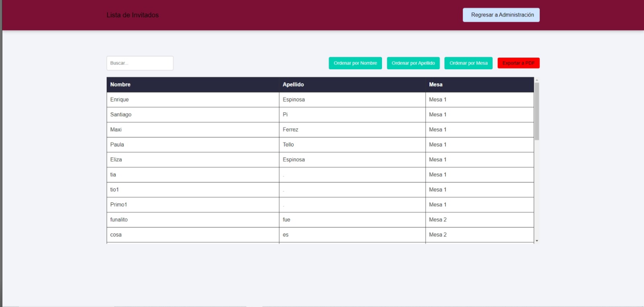Click the Nombre column header
644x307 pixels.
pos(120,84)
